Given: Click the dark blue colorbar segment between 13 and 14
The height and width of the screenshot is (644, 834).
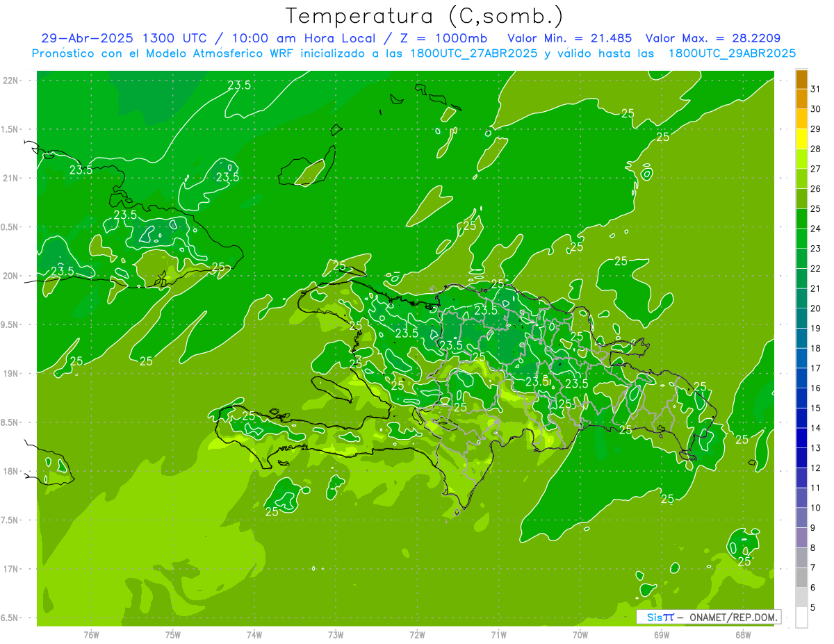Looking at the screenshot, I should [x=801, y=438].
